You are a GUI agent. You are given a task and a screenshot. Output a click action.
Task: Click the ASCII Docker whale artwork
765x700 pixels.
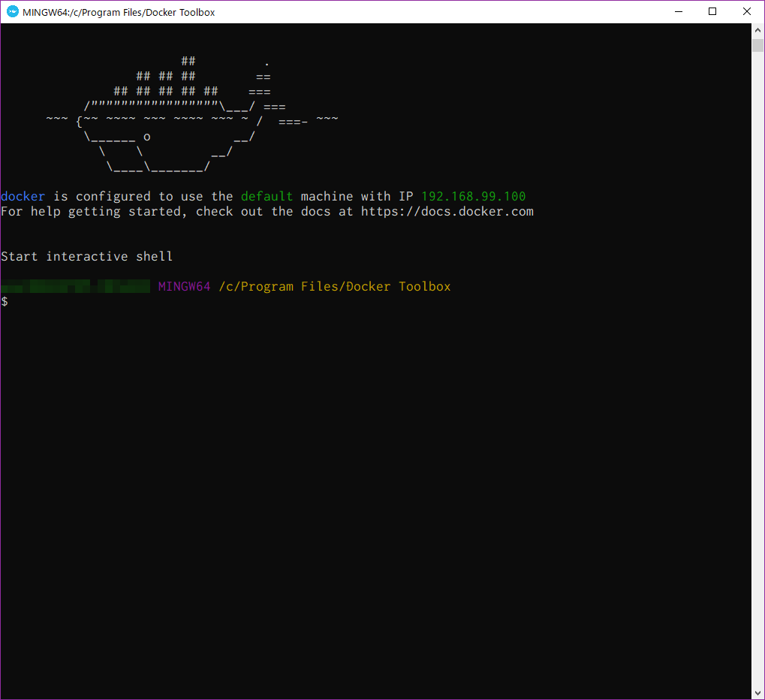click(x=173, y=113)
